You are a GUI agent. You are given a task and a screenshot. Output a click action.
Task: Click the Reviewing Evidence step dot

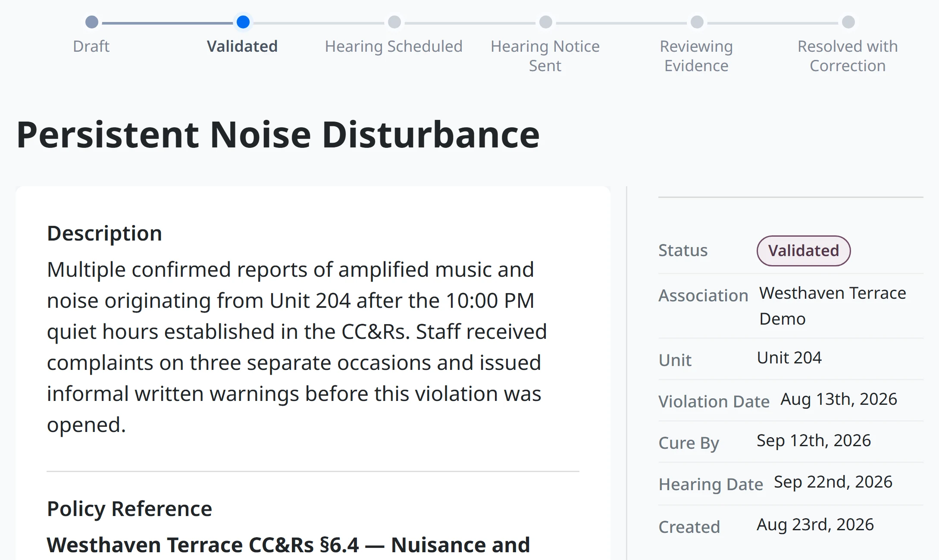697,22
